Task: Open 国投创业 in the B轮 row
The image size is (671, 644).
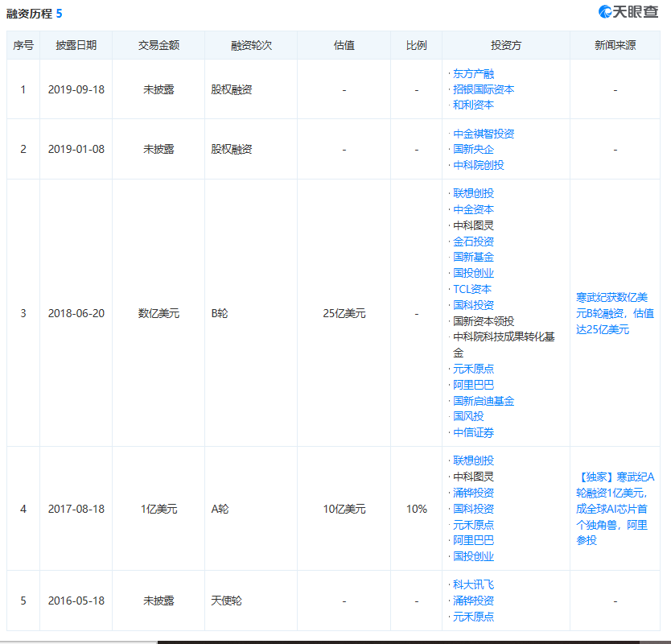Action: pos(473,273)
